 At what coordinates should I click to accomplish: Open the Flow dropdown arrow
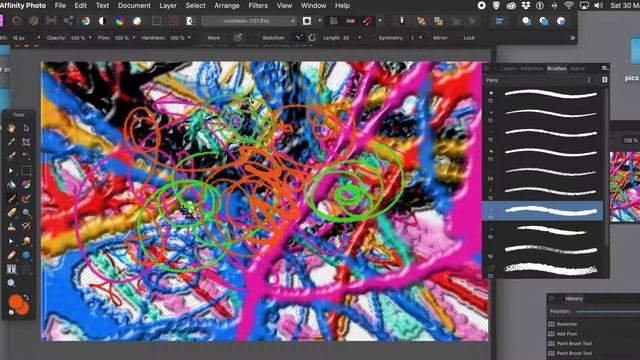coord(134,38)
